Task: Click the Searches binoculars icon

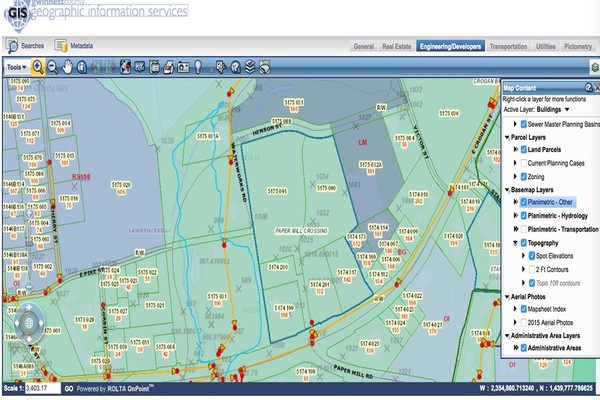Action: tap(12, 46)
